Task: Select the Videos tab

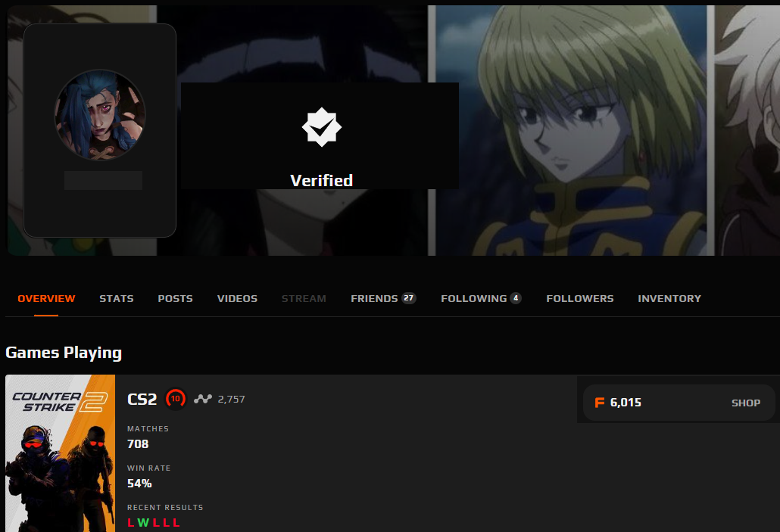Action: click(x=237, y=298)
